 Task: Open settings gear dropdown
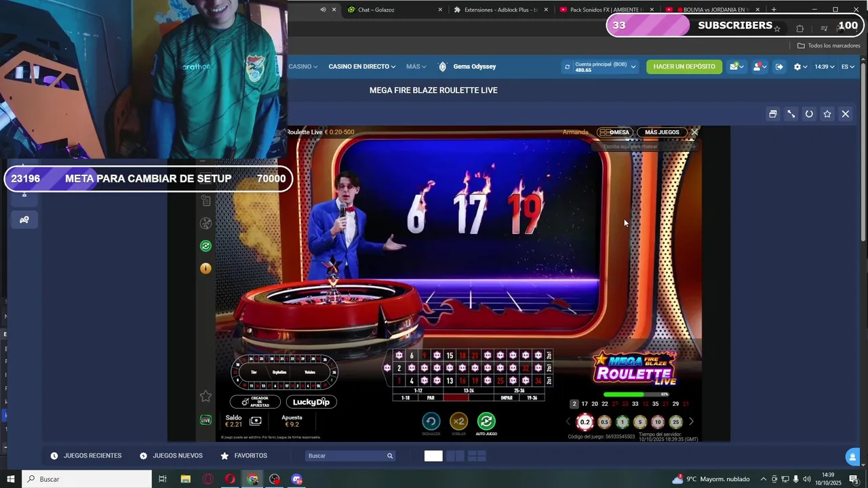point(800,66)
